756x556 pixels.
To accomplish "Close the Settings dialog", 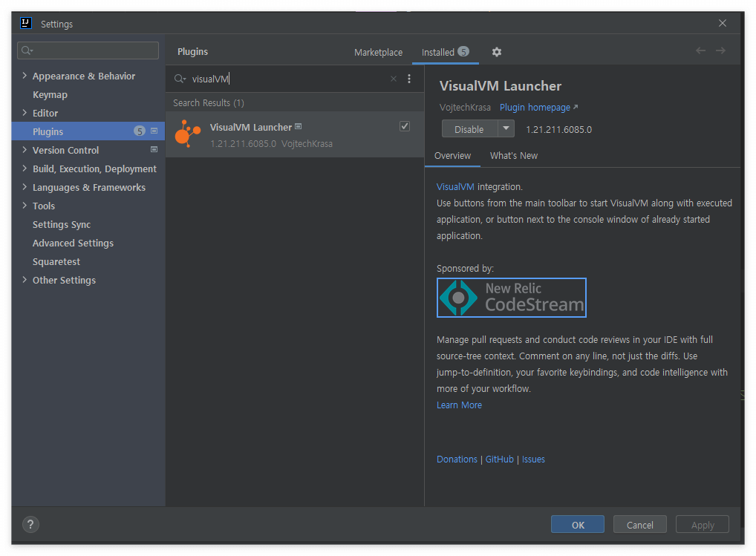I will pyautogui.click(x=723, y=23).
